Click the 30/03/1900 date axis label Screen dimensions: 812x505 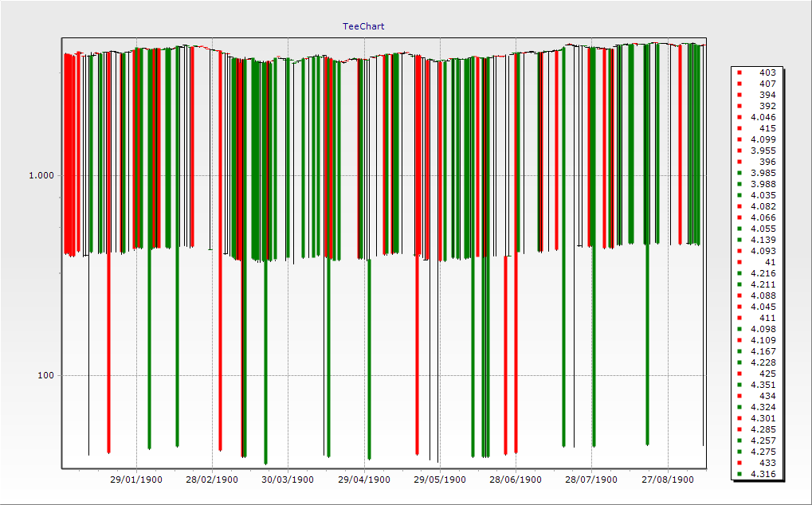[x=288, y=480]
